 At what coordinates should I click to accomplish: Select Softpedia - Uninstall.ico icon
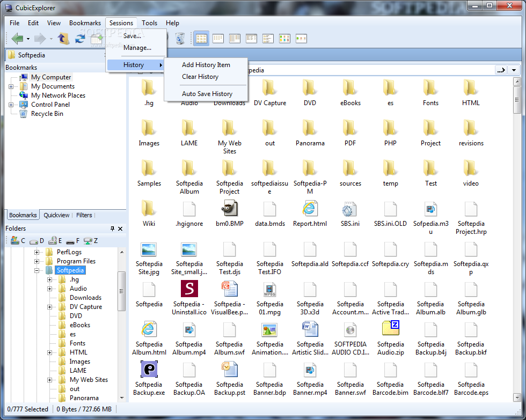point(189,289)
